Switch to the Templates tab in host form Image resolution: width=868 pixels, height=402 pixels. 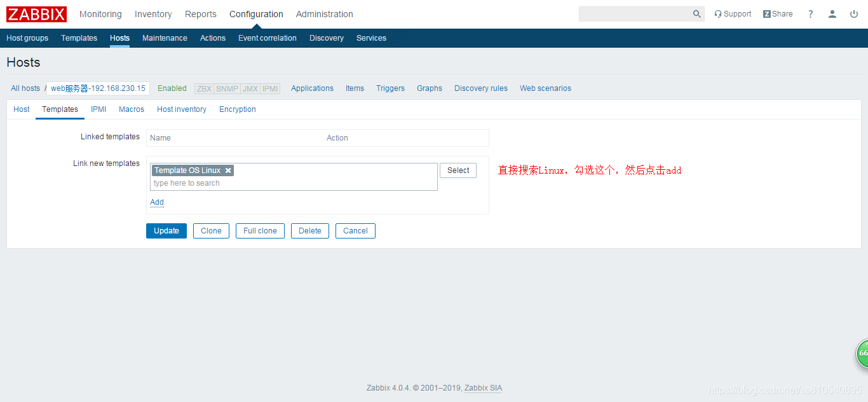pos(60,109)
